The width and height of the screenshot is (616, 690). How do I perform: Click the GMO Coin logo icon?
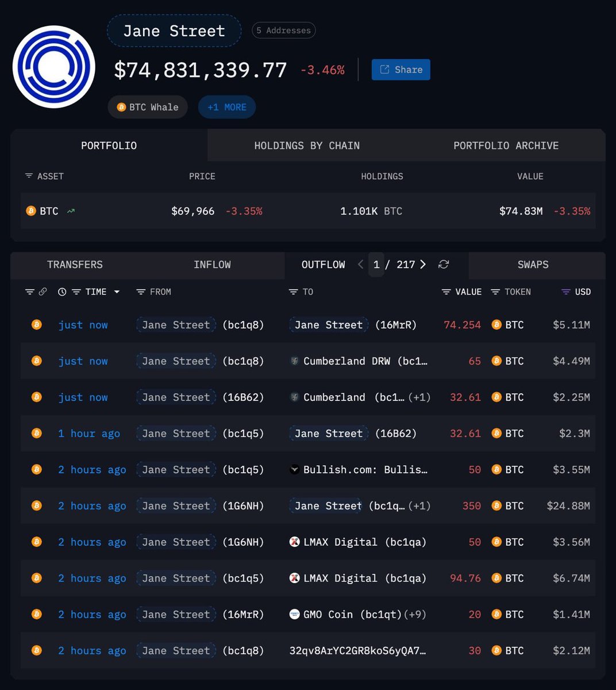pyautogui.click(x=294, y=614)
